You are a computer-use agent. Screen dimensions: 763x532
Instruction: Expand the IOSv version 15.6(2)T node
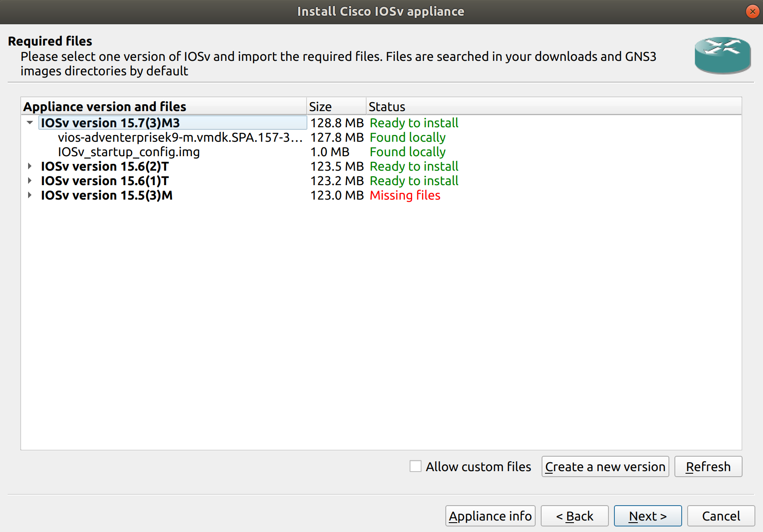point(30,166)
